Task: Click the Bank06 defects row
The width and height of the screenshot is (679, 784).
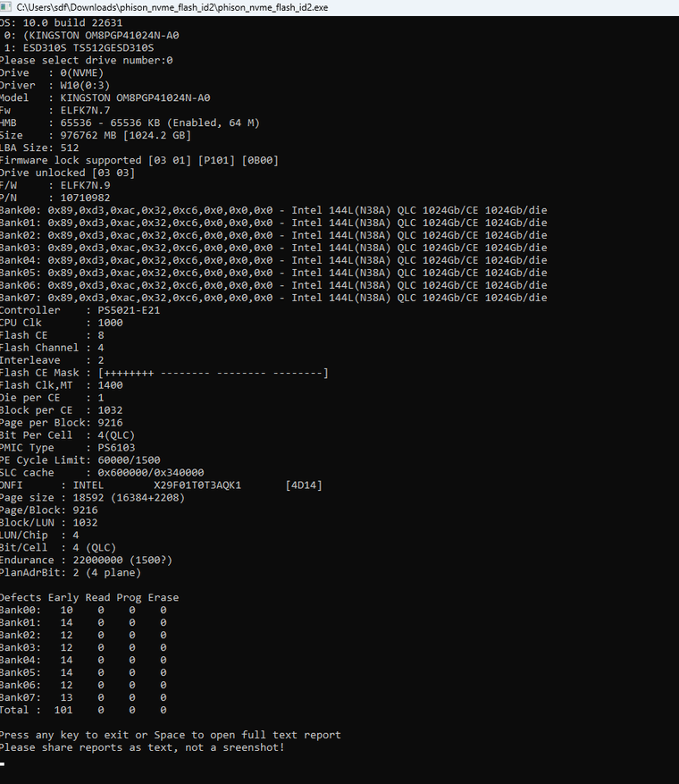Action: click(83, 686)
